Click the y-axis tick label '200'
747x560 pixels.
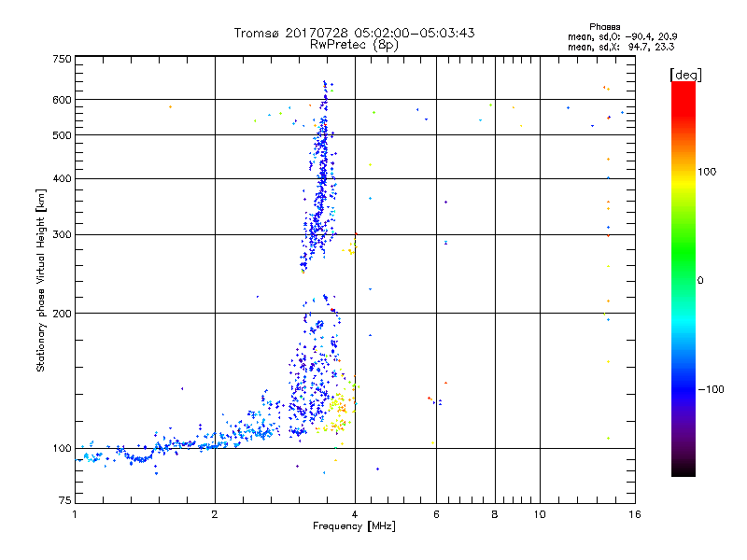(x=62, y=314)
